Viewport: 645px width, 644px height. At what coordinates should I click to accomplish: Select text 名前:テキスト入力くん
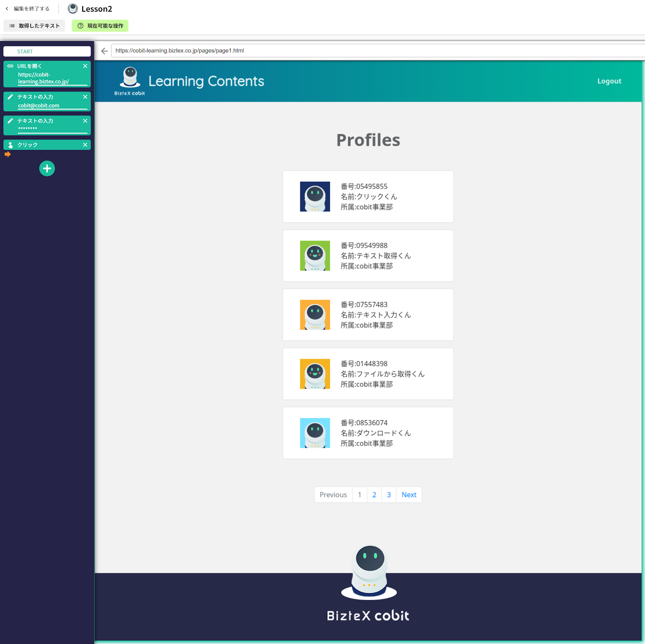pos(376,315)
